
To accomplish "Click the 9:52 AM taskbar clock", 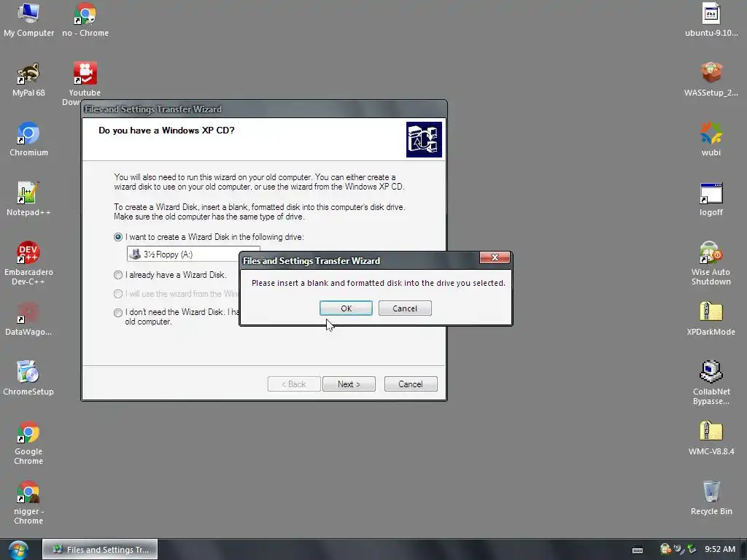I will (720, 549).
